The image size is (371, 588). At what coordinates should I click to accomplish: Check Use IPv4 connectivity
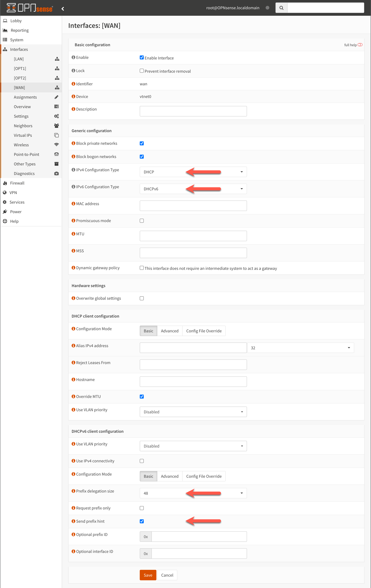[x=142, y=461]
